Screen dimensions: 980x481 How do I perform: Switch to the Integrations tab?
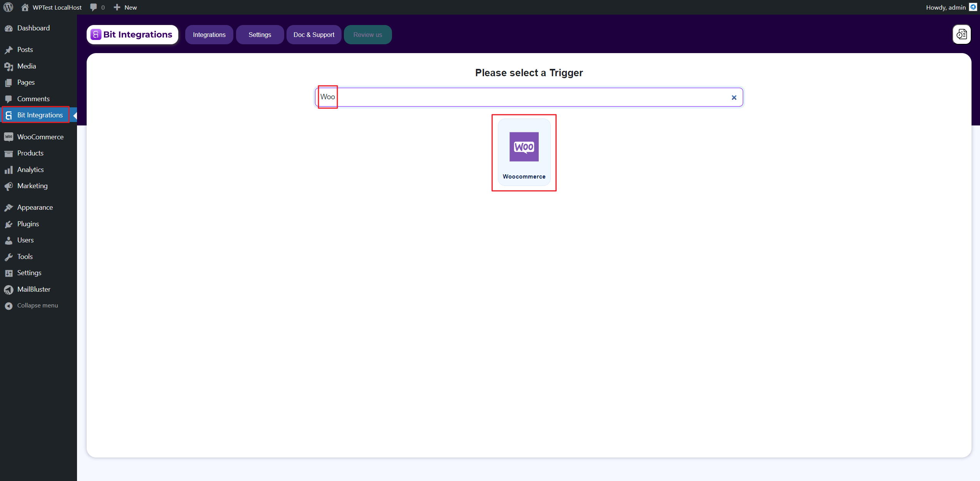click(x=209, y=35)
